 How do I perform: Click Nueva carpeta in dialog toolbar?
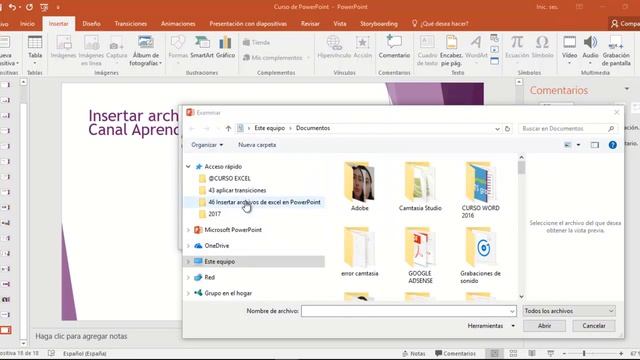pos(257,145)
